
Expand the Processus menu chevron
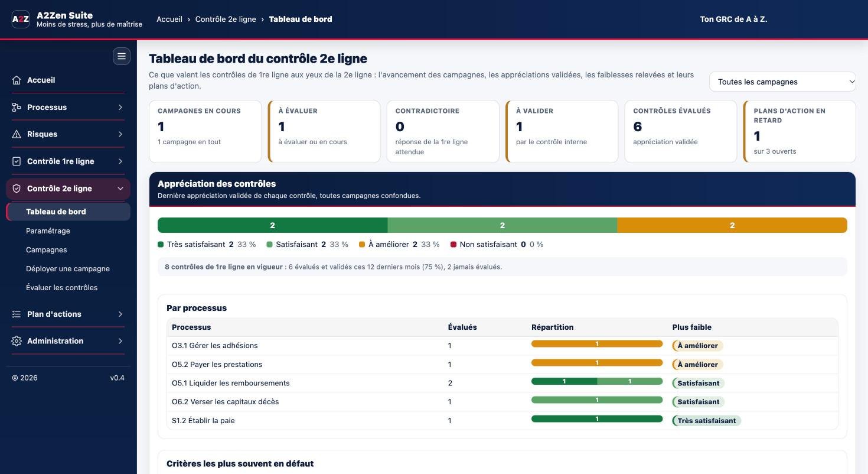pyautogui.click(x=120, y=107)
